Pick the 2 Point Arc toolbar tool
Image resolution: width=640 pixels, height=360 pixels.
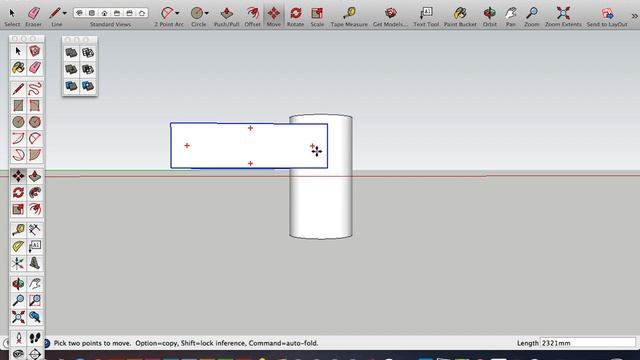click(167, 13)
